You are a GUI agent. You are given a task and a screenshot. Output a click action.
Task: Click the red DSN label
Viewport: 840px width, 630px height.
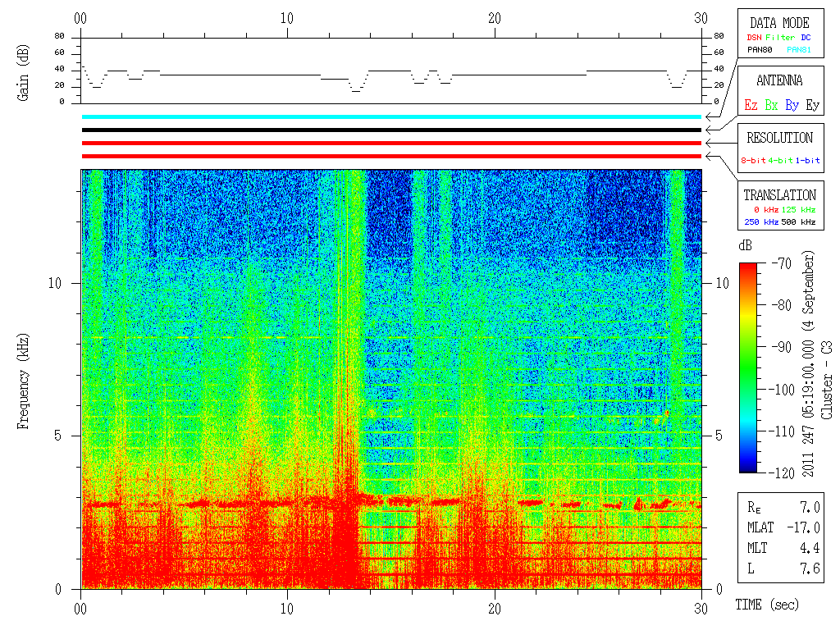click(754, 38)
